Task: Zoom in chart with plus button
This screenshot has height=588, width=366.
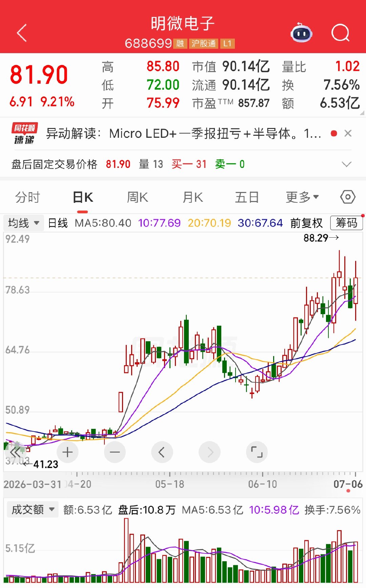Action: tap(67, 452)
